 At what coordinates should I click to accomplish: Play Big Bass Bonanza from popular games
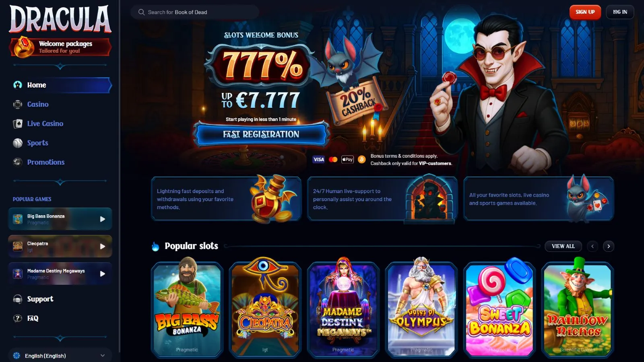pyautogui.click(x=102, y=219)
